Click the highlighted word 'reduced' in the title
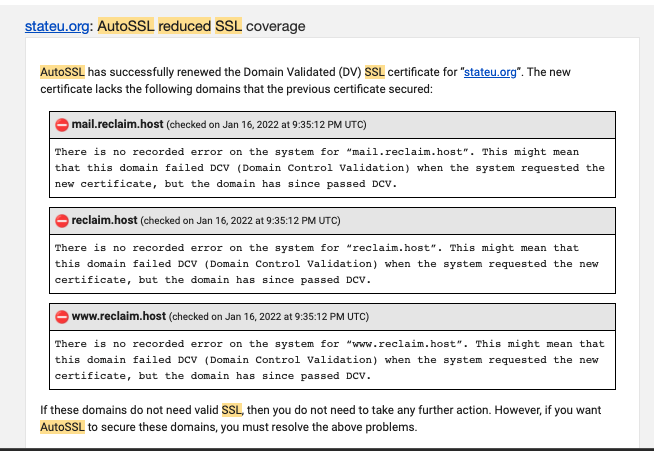The height and width of the screenshot is (451, 654). [x=185, y=26]
